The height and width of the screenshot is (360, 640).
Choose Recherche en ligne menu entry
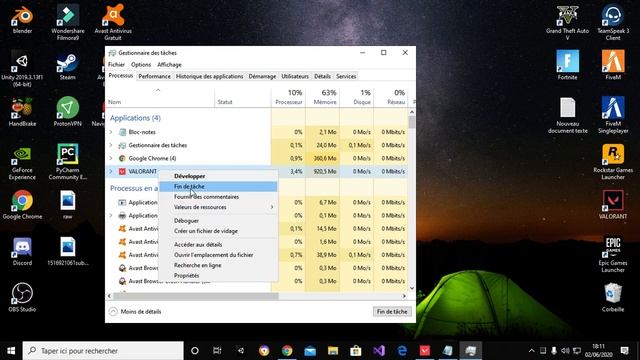tap(218, 265)
